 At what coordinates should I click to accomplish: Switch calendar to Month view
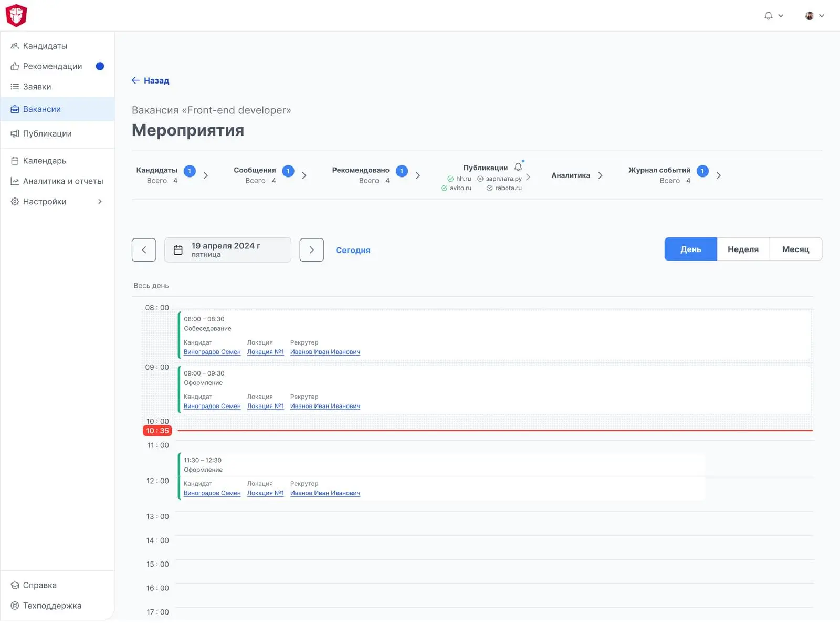point(795,249)
